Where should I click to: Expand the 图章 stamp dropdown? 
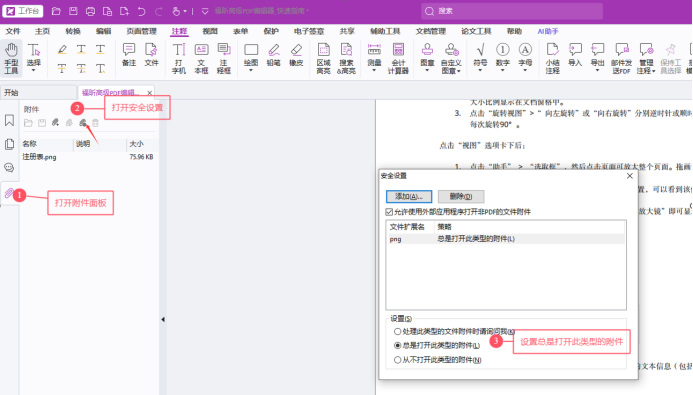[x=427, y=70]
